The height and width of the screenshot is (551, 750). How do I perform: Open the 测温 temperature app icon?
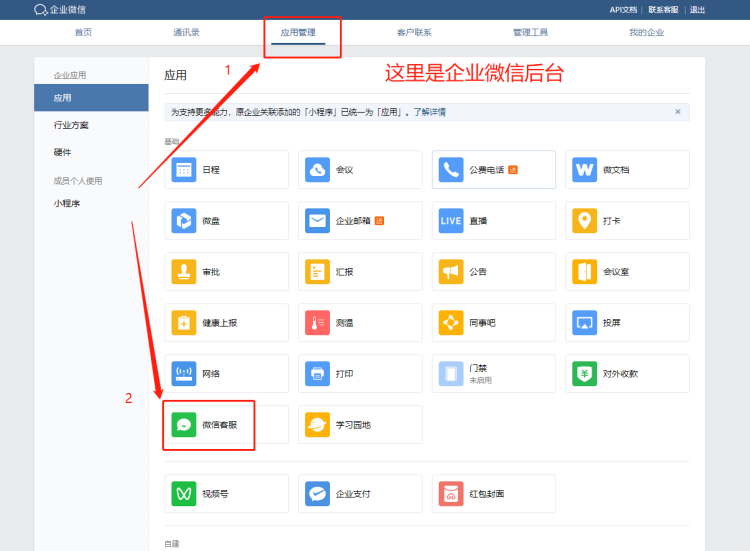pos(318,323)
